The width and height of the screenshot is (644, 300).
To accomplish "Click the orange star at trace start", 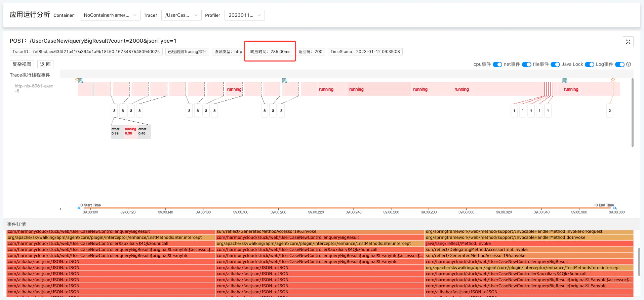I will (x=77, y=80).
